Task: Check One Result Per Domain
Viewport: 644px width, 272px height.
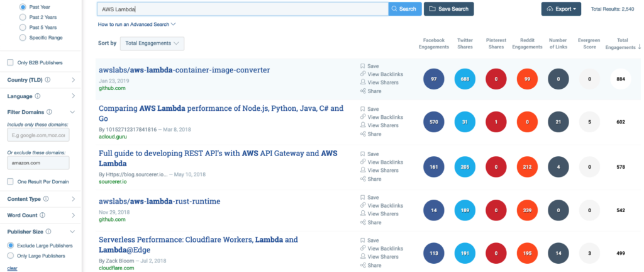Action: [10, 181]
